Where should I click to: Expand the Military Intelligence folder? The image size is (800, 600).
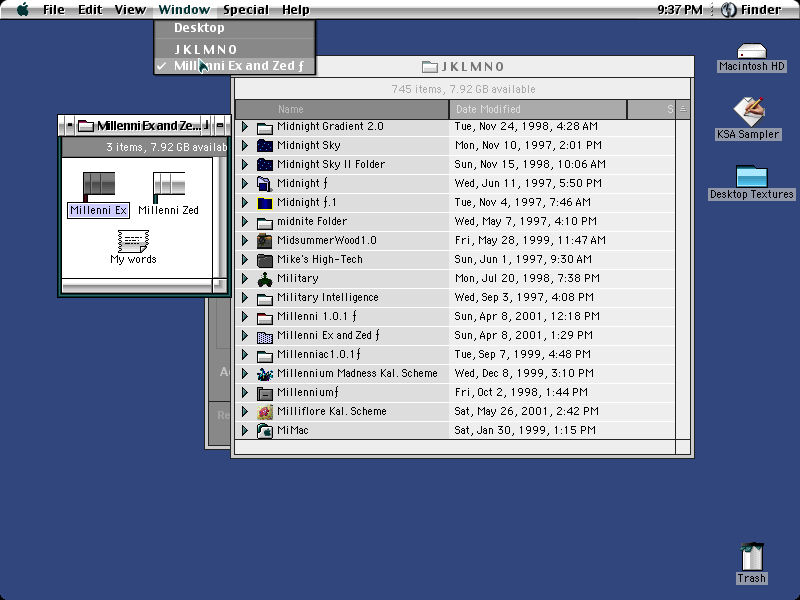pos(245,297)
